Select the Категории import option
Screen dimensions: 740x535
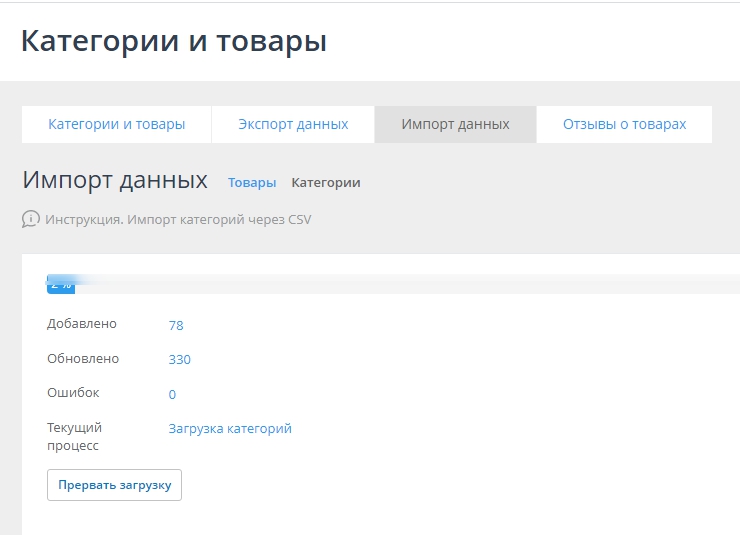click(x=325, y=183)
